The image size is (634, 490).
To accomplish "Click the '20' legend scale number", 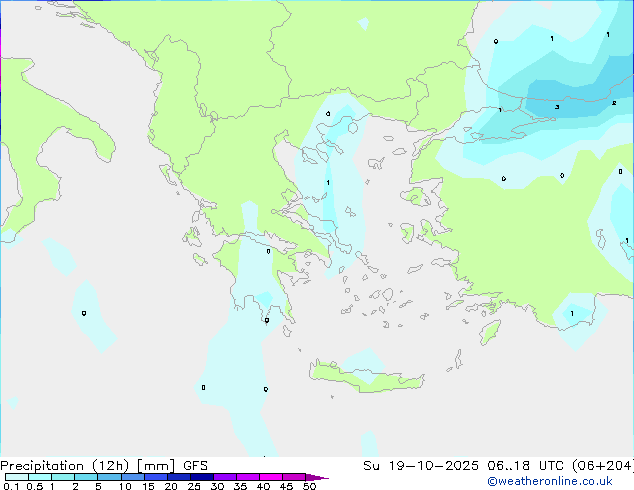I will [x=171, y=486].
